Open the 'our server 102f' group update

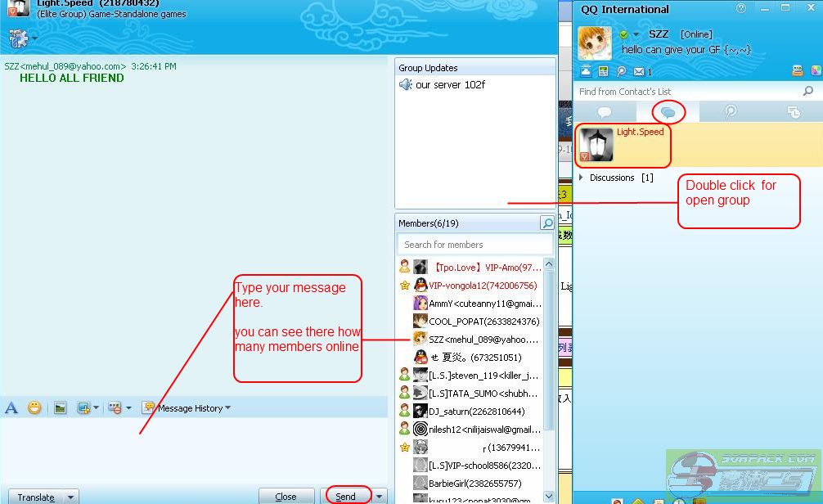click(450, 84)
